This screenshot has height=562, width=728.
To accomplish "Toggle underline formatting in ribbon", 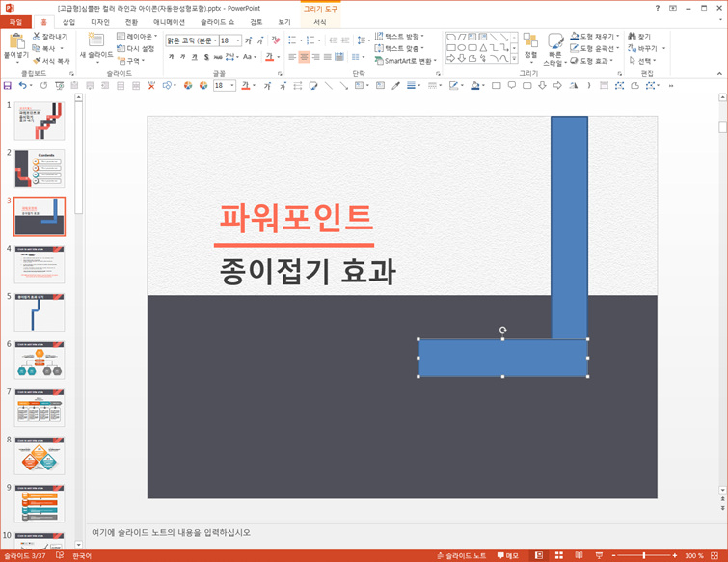I will click(x=195, y=57).
